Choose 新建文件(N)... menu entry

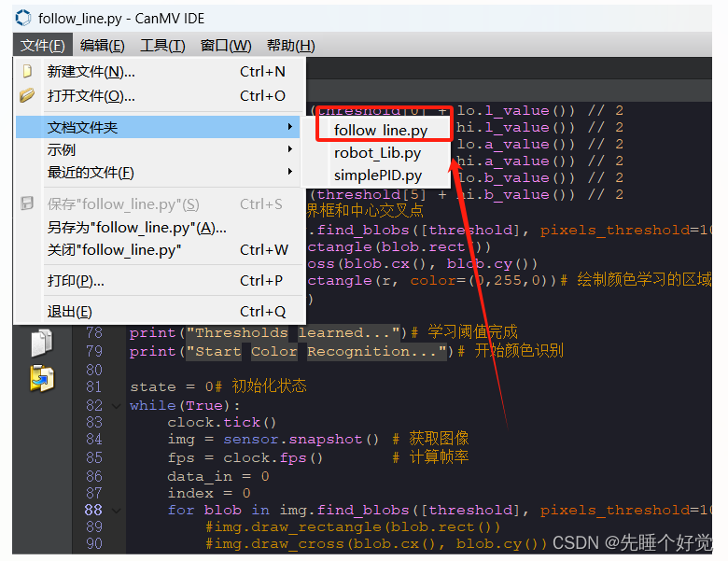click(x=161, y=72)
